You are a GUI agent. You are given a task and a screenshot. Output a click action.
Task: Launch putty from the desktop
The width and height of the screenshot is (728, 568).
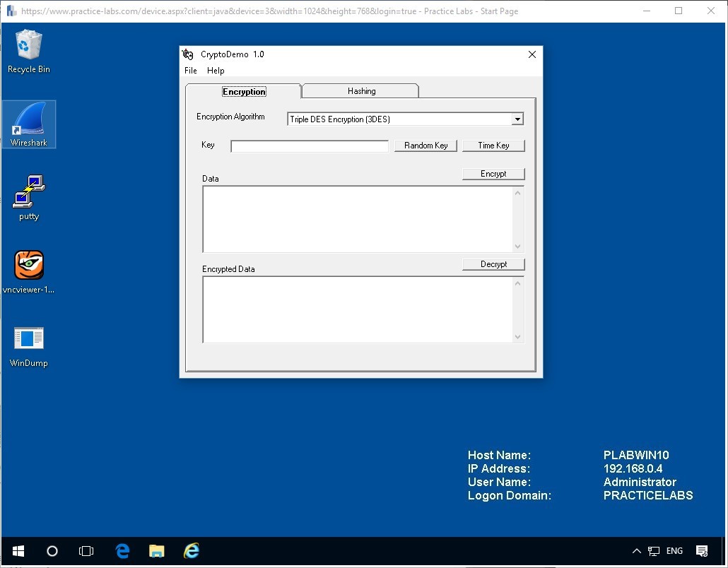(29, 196)
